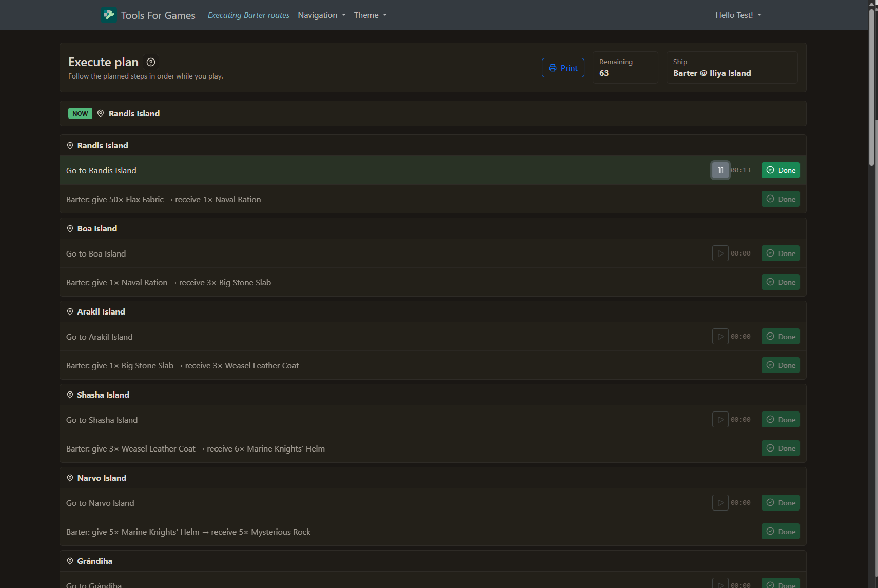Click the pin icon in Randis Island section header
Screen dimensions: 878x588
tap(70, 146)
